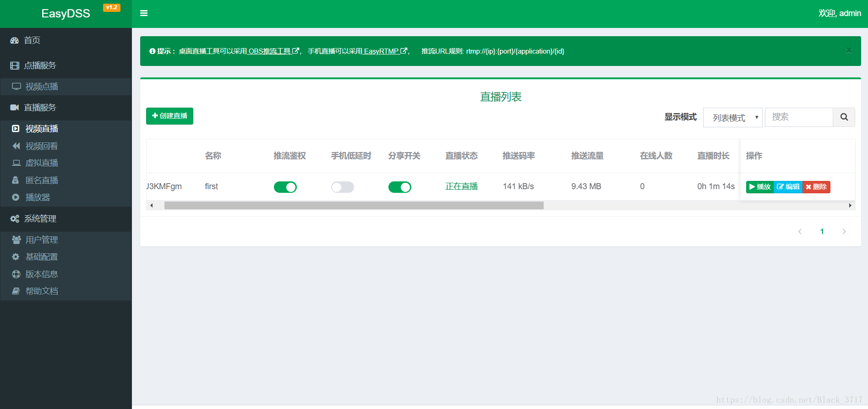Viewport: 868px width, 409px height.
Task: Open 视频点播 in the sidebar
Action: [66, 87]
